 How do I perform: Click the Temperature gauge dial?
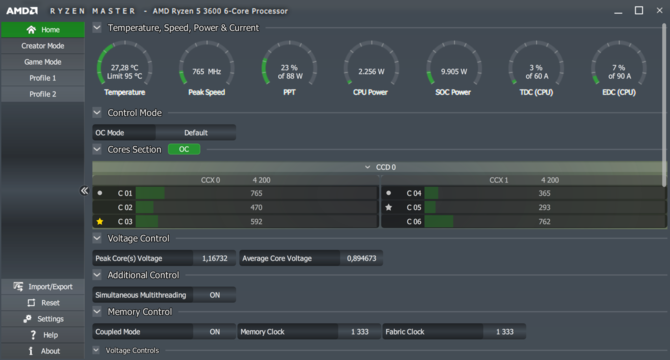pos(124,64)
